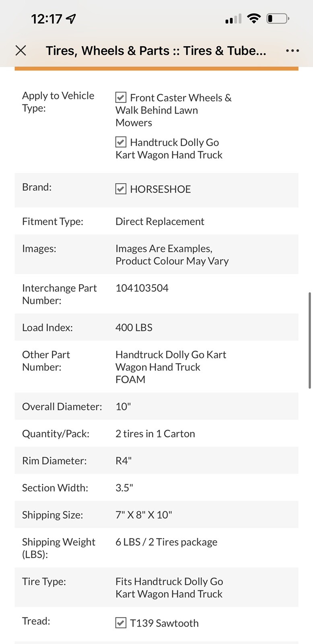Close the in-app browser with X icon
The width and height of the screenshot is (313, 644).
pyautogui.click(x=21, y=51)
